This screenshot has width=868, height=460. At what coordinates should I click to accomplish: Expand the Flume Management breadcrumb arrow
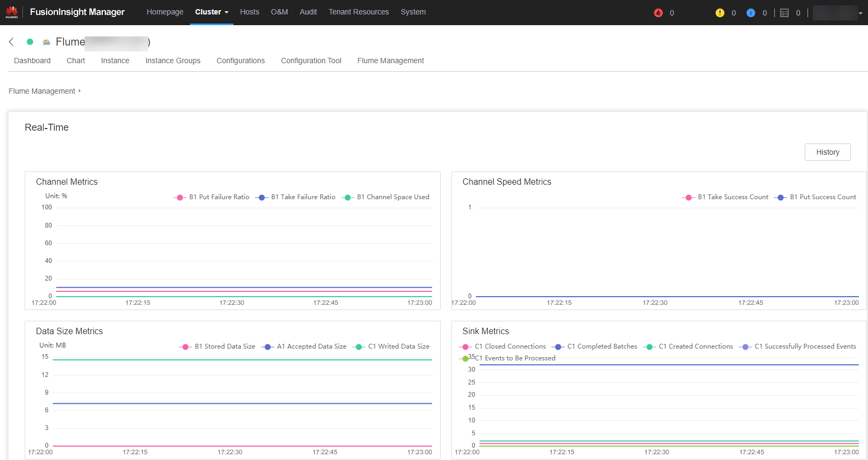(79, 91)
